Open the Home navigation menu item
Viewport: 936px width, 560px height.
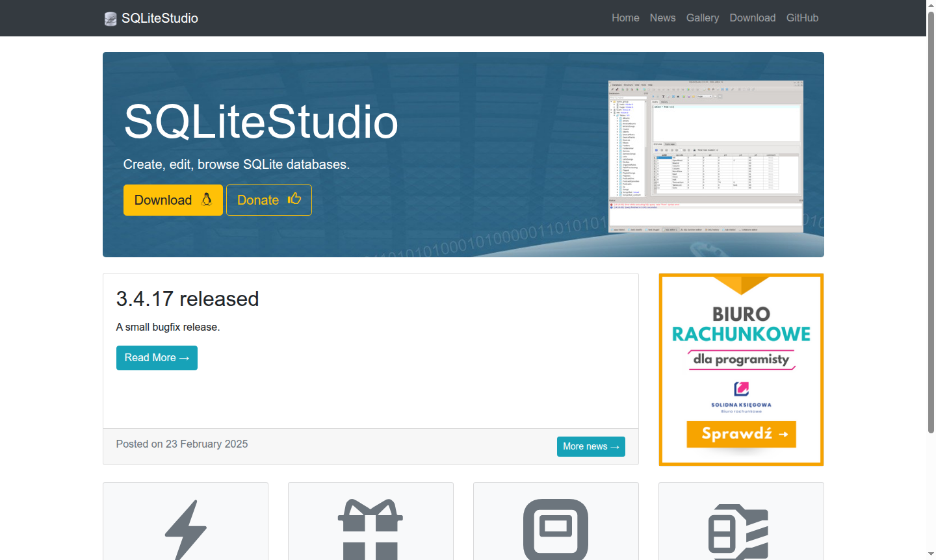pos(625,18)
